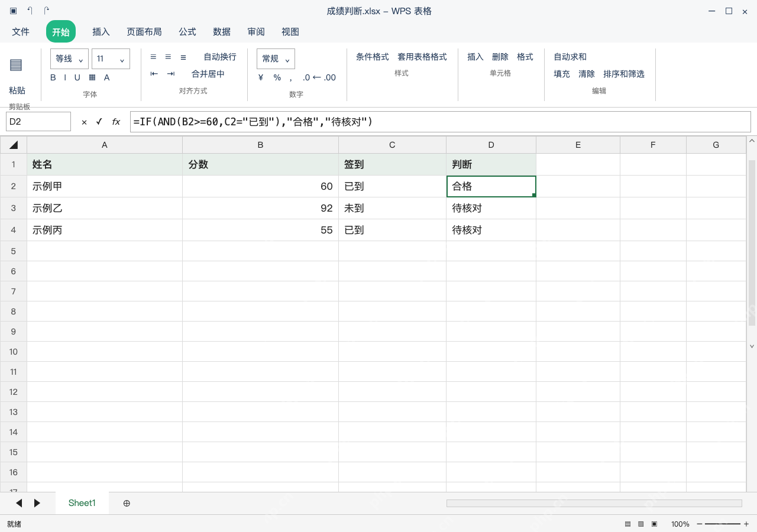The width and height of the screenshot is (757, 532).
Task: Align text right
Action: pos(183,57)
